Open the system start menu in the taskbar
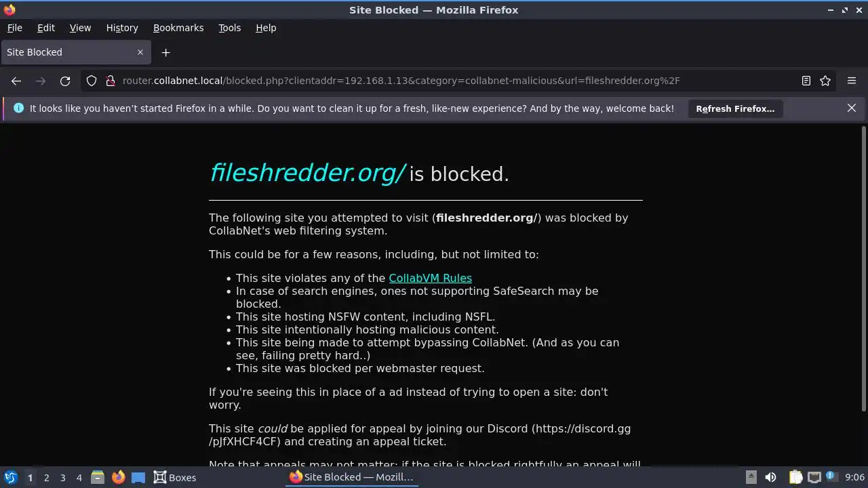The image size is (868, 488). click(x=10, y=477)
